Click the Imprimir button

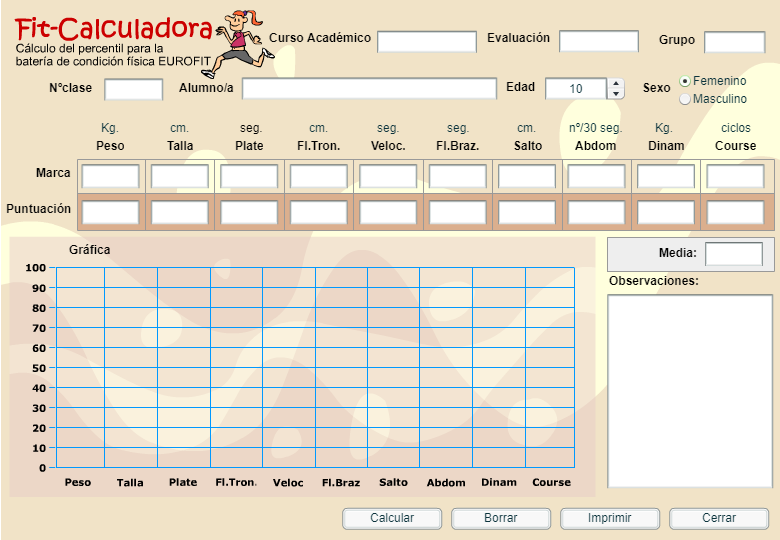pos(610,518)
